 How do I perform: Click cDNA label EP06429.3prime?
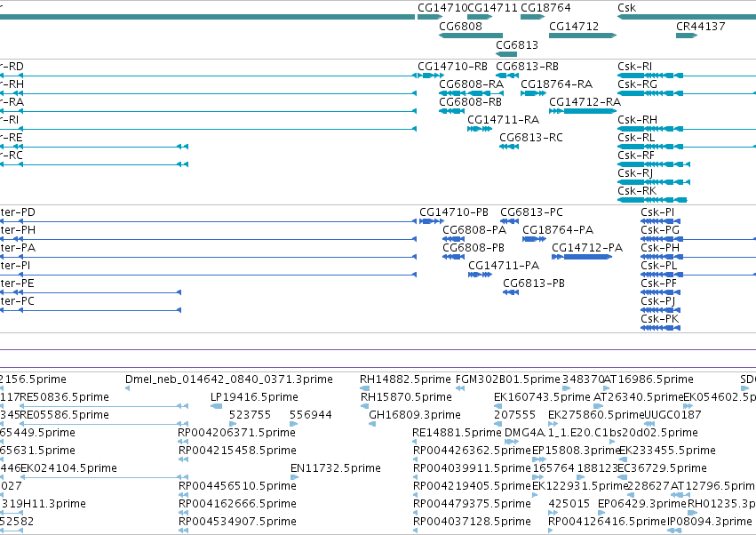[641, 504]
